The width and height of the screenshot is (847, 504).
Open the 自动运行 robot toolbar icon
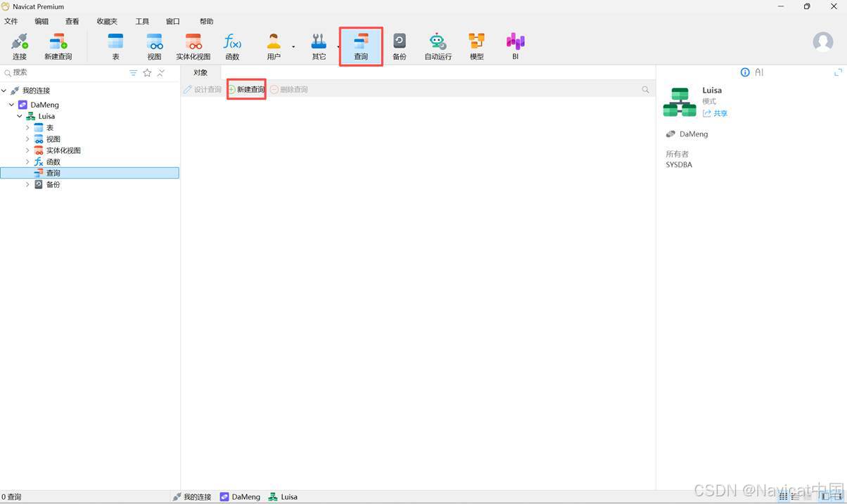click(438, 46)
